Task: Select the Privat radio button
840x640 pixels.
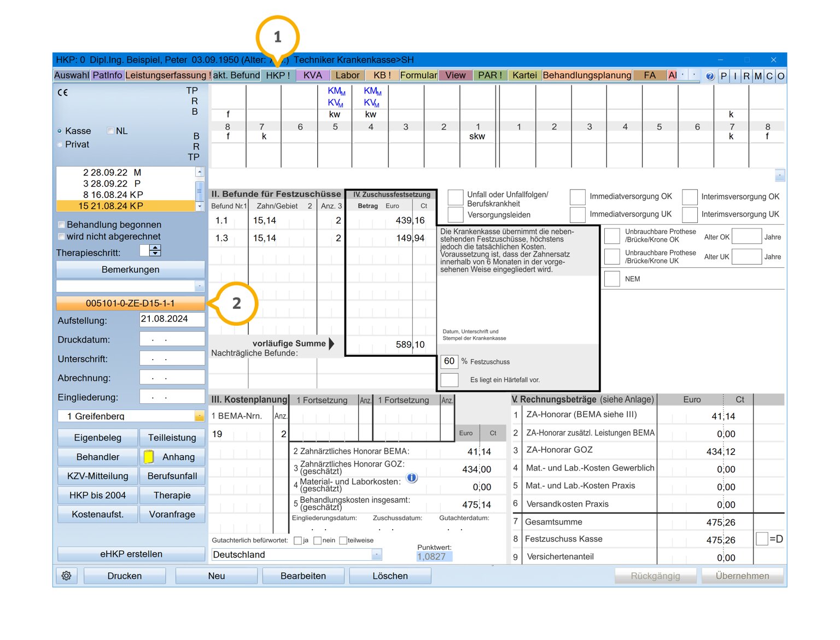Action: point(60,145)
